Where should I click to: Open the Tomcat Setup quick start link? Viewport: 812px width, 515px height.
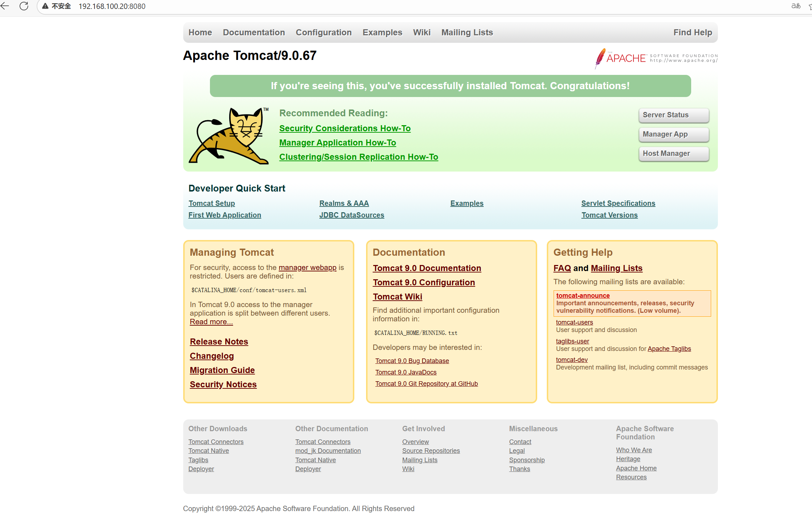point(211,203)
